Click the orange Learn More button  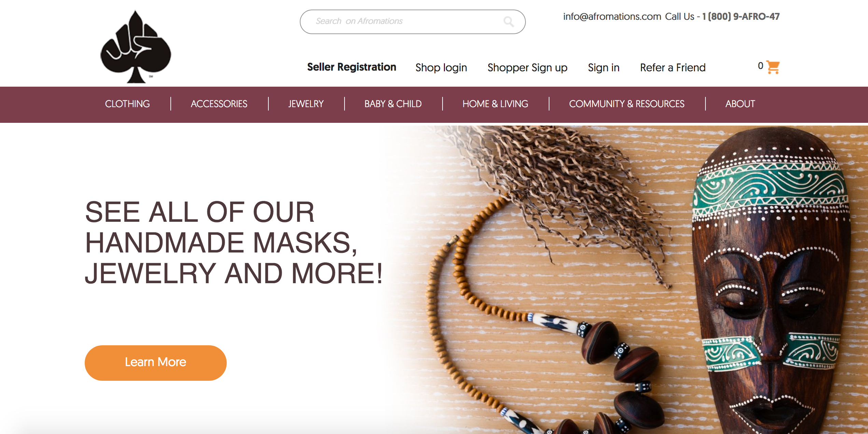155,363
